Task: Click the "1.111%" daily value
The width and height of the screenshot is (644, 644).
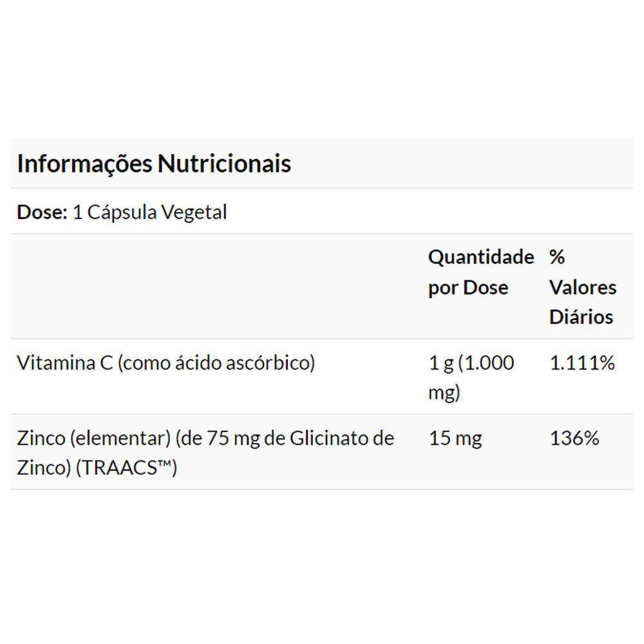Action: [x=582, y=363]
